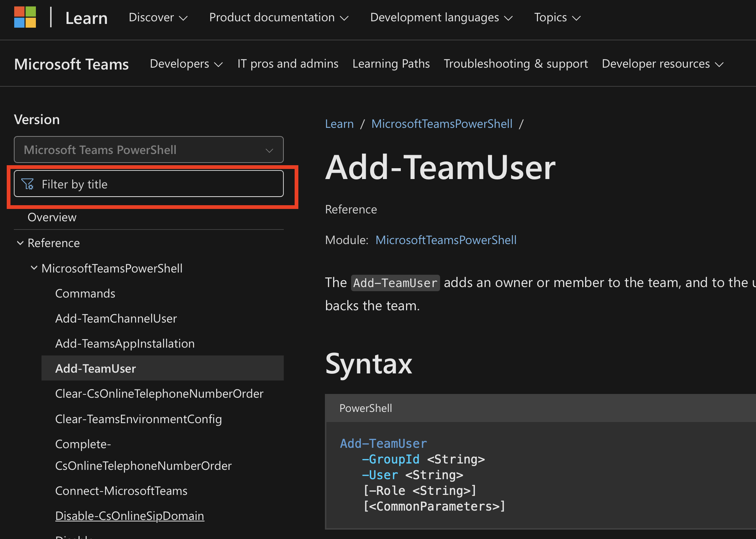Click inside the Filter by title field
Screen dimensions: 756x539
pos(150,184)
